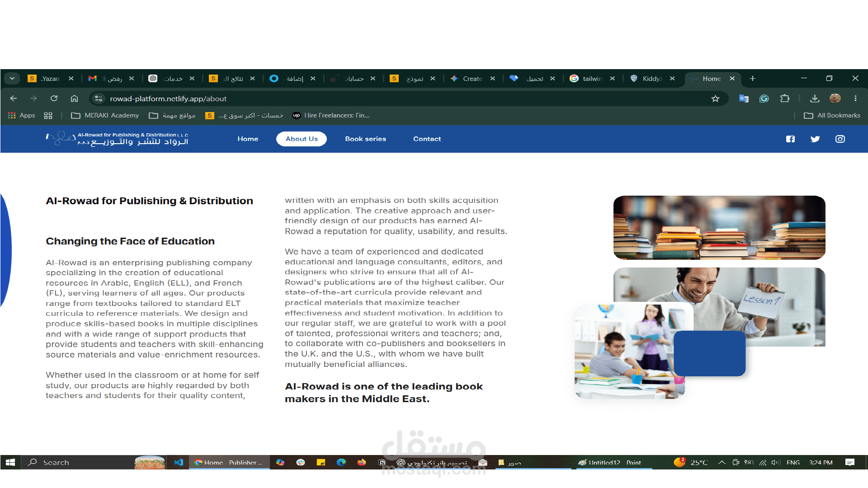Image resolution: width=868 pixels, height=488 pixels.
Task: Close the tailwin tab
Action: (x=613, y=79)
